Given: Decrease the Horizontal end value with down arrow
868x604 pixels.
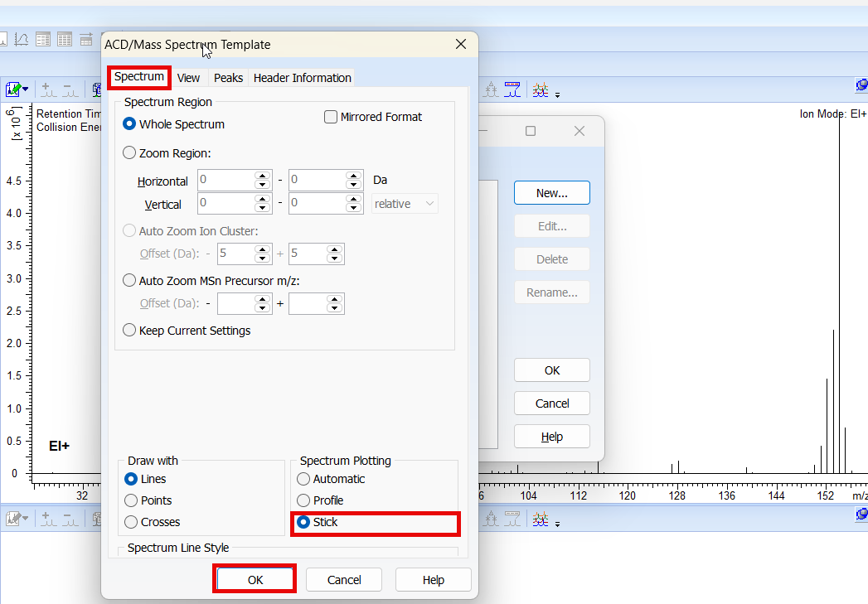Looking at the screenshot, I should (353, 185).
